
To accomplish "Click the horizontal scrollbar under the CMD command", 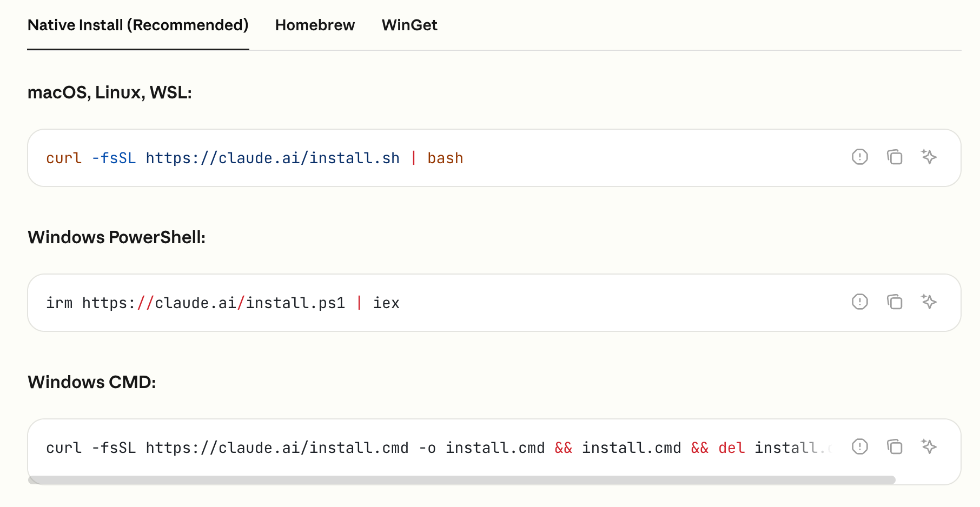I will [x=462, y=480].
